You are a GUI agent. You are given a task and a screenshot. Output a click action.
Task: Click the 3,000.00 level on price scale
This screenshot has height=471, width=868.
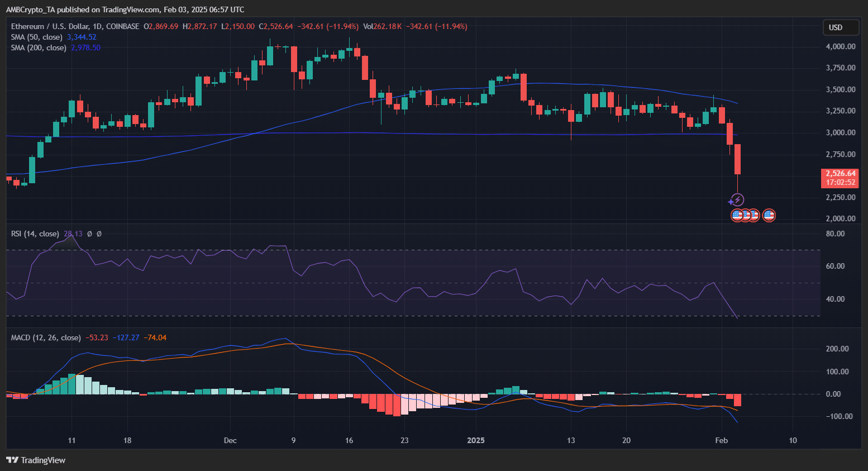click(841, 132)
